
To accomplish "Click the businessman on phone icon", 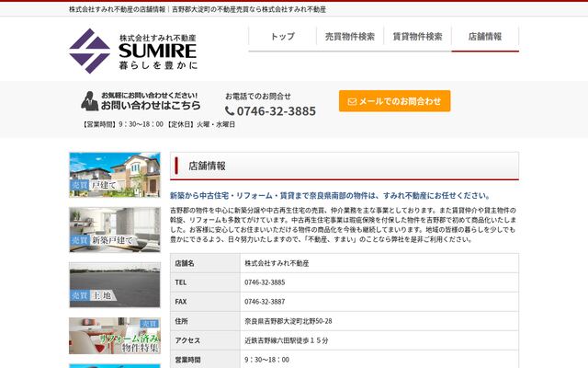I will [89, 100].
